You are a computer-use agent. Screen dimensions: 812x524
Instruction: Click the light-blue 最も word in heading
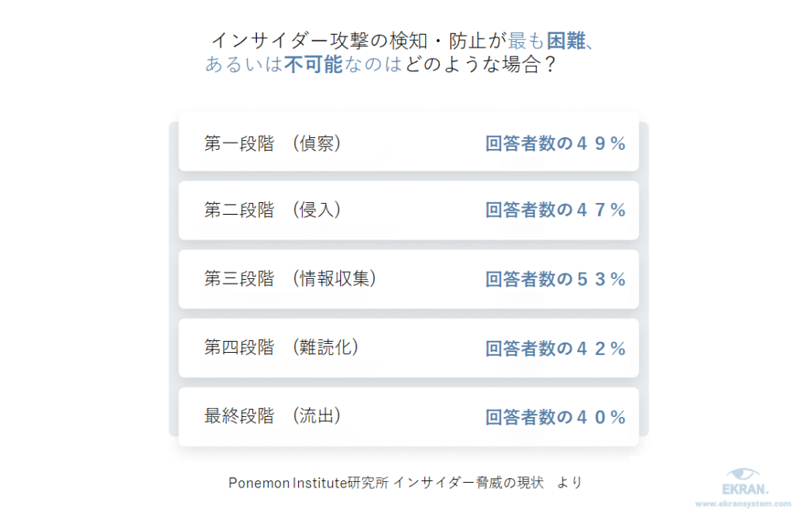tap(527, 40)
